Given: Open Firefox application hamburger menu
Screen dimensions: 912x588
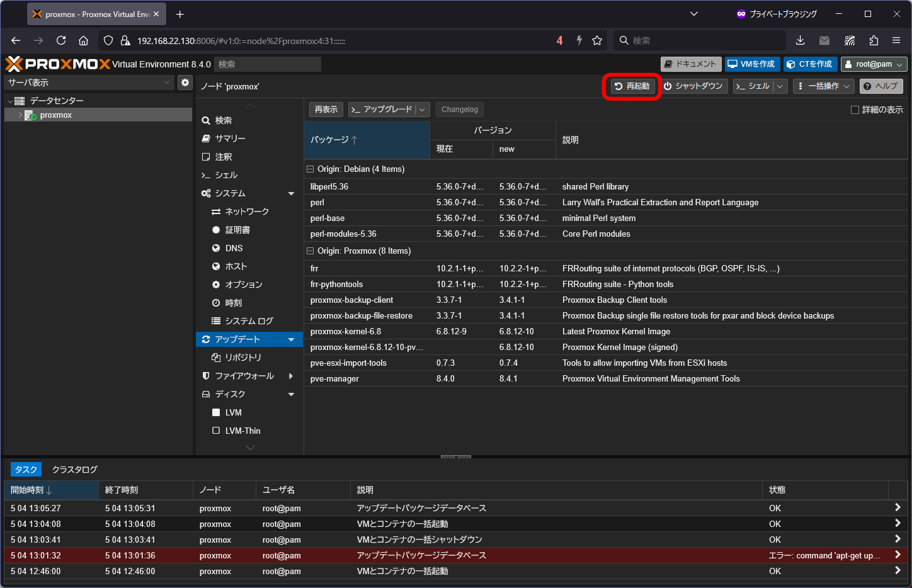Looking at the screenshot, I should [x=896, y=40].
